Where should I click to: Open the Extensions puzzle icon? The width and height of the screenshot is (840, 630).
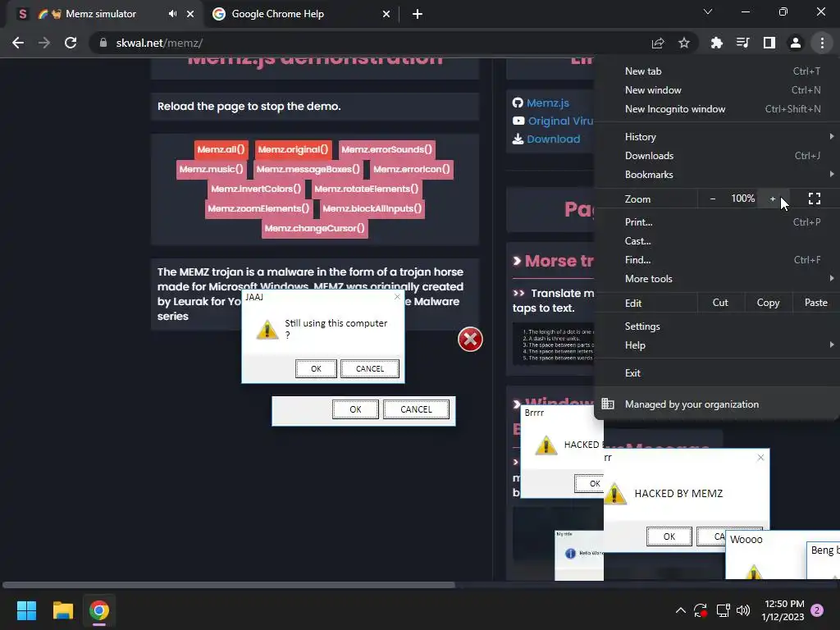pos(716,43)
